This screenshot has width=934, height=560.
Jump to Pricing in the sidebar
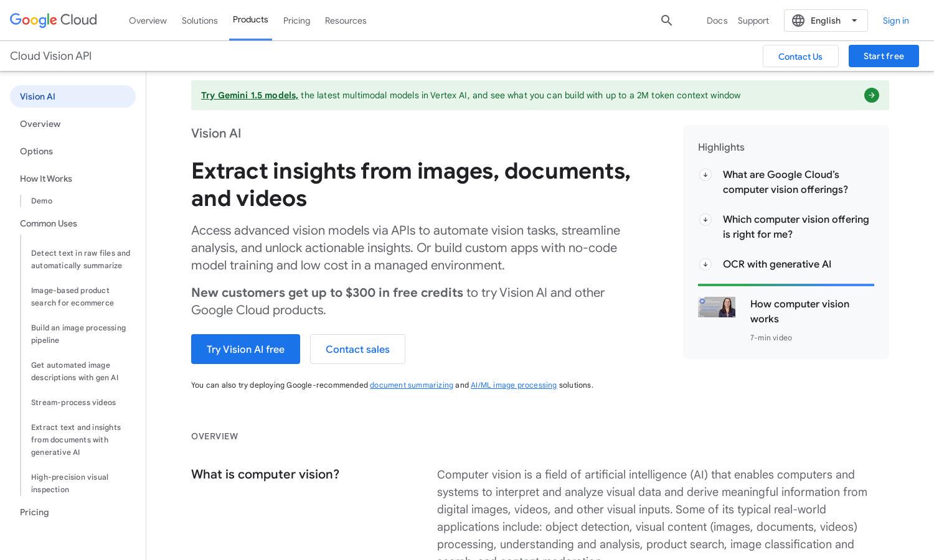(x=34, y=512)
